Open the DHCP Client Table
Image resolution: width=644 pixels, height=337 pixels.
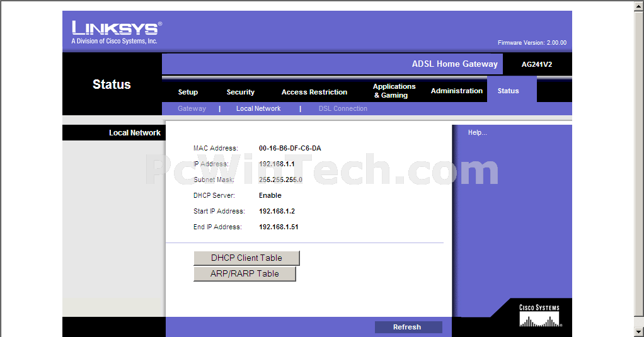[246, 258]
